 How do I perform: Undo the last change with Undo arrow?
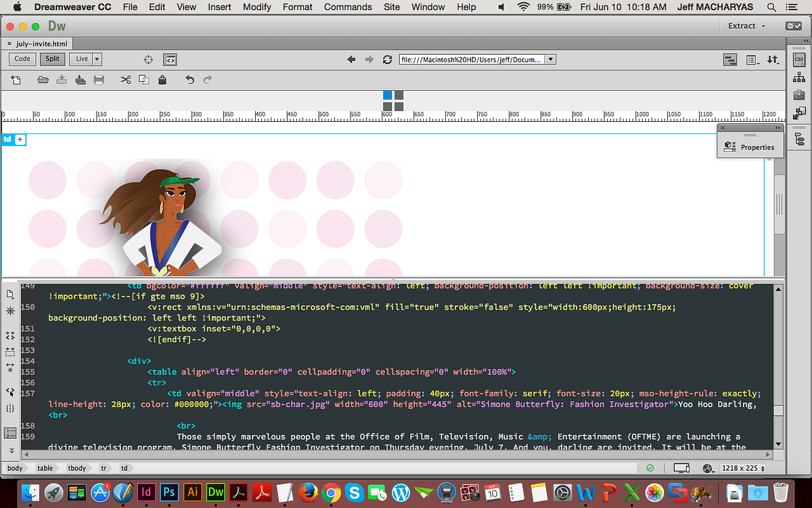tap(190, 80)
